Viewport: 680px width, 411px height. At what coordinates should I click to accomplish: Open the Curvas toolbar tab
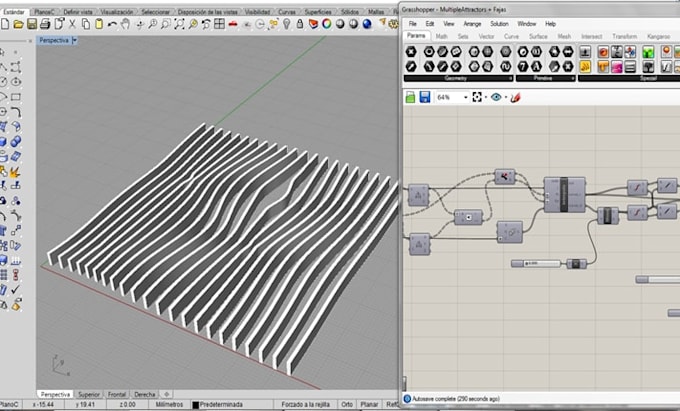click(287, 12)
